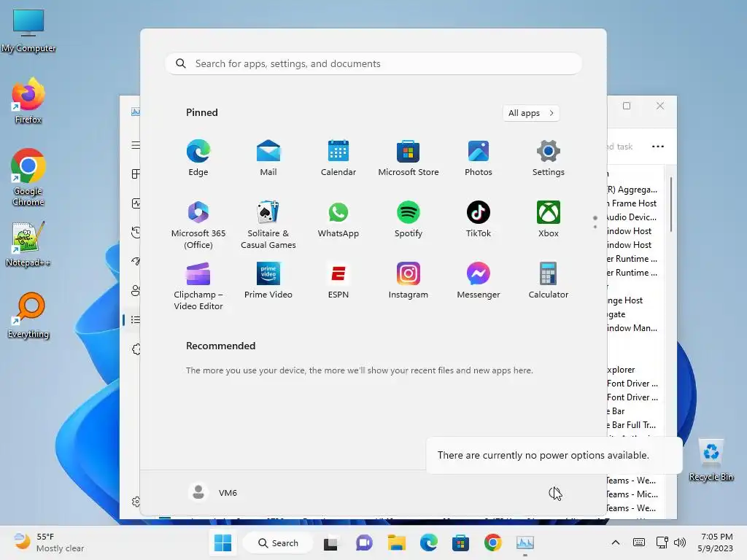Open TikTok app
This screenshot has width=747, height=560.
(x=479, y=220)
